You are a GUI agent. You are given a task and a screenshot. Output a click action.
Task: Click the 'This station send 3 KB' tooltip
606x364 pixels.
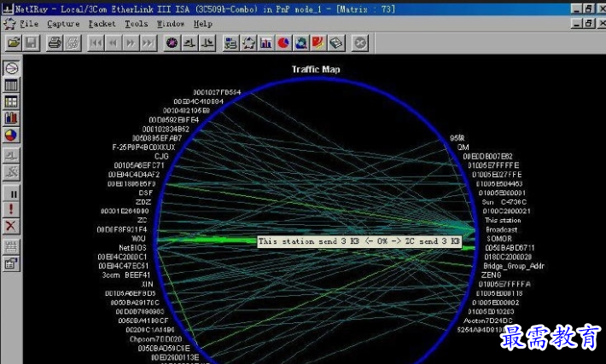pos(359,241)
